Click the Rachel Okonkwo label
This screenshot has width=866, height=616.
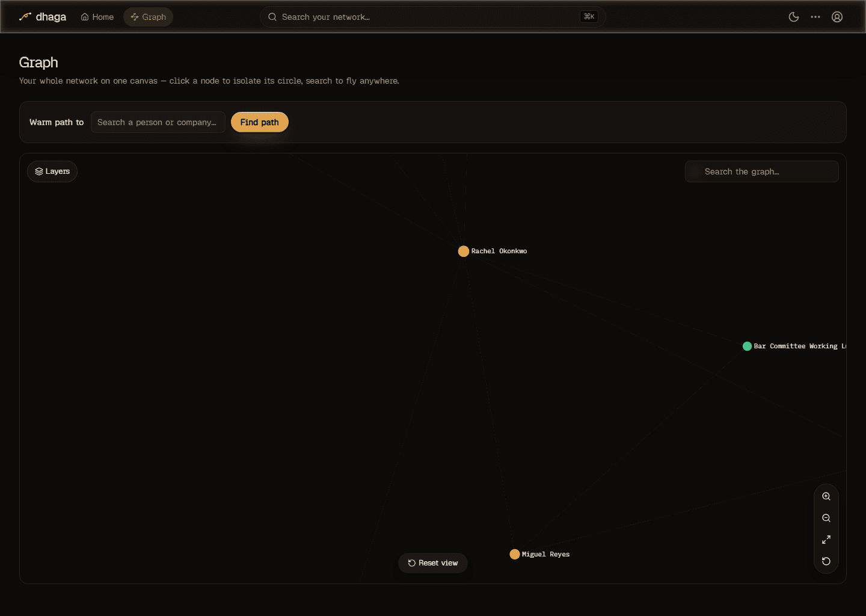[x=499, y=251]
